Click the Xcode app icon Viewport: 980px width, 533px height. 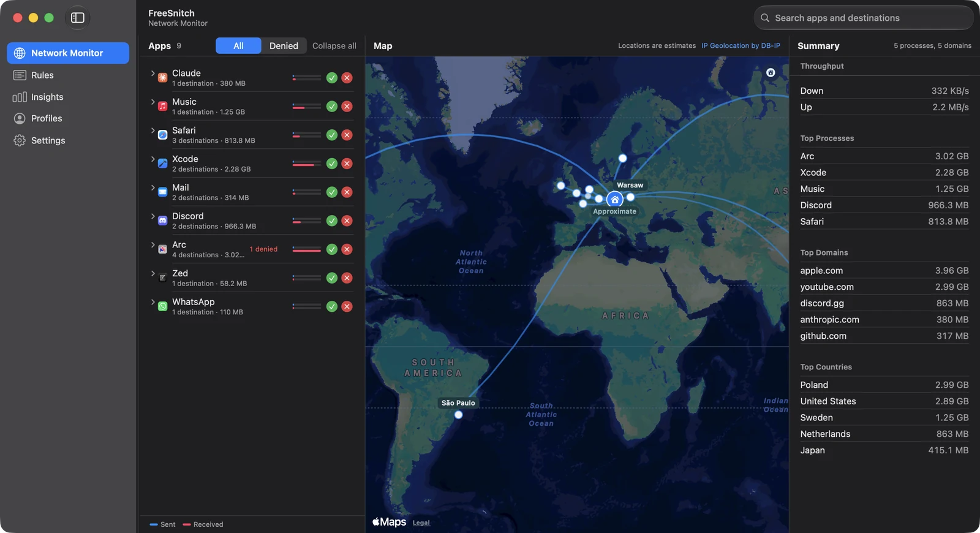162,164
